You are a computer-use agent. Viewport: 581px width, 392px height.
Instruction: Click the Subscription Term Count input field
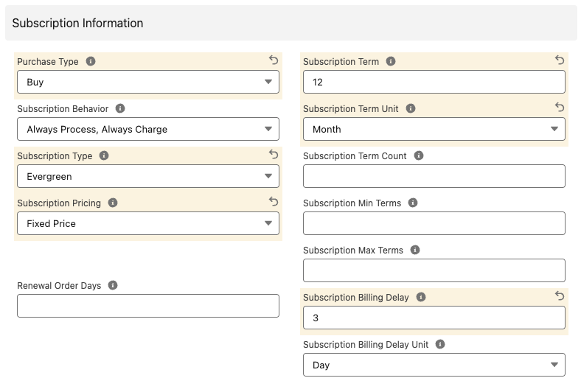434,176
